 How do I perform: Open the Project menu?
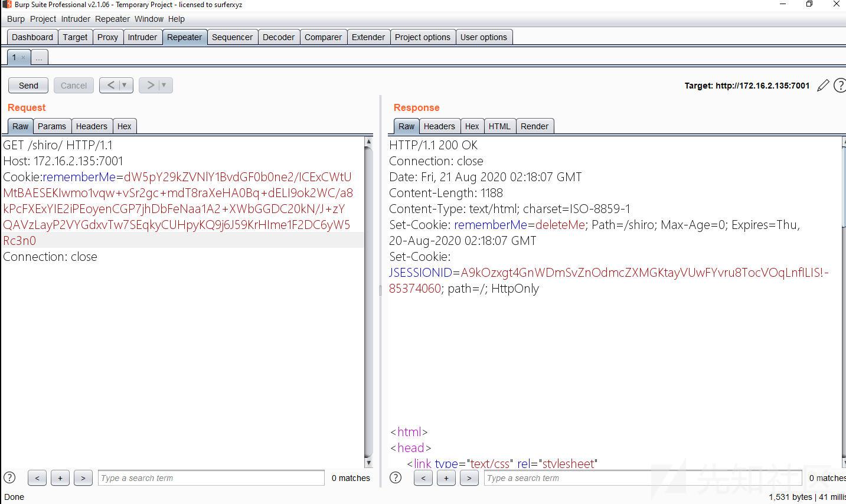(43, 19)
